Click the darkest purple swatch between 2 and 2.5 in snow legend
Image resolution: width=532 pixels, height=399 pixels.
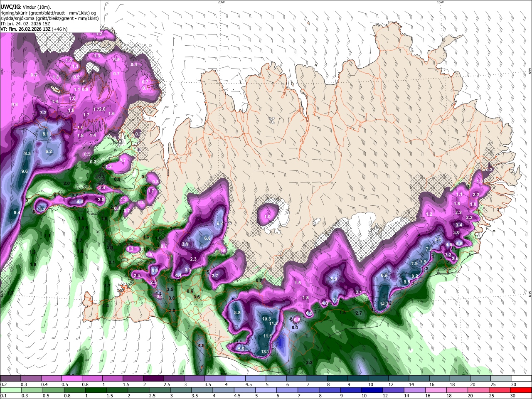153,379
